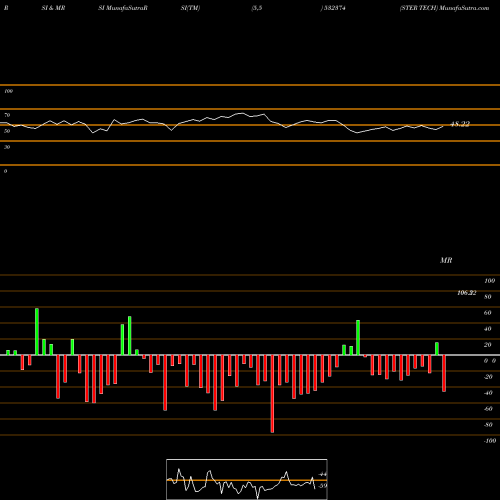Viewport: 500px width, 500px height.
Task: Click the RSI axis label '70'
Action: point(7,115)
